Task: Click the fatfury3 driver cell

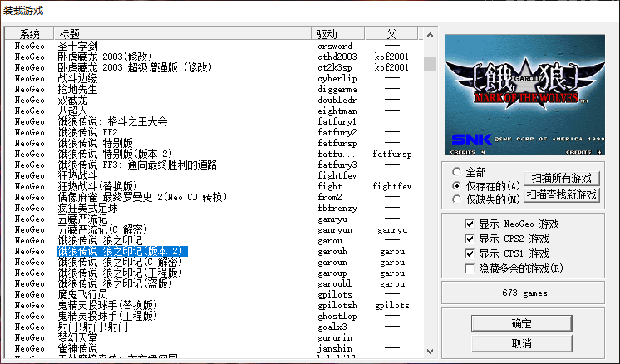Action: point(337,165)
